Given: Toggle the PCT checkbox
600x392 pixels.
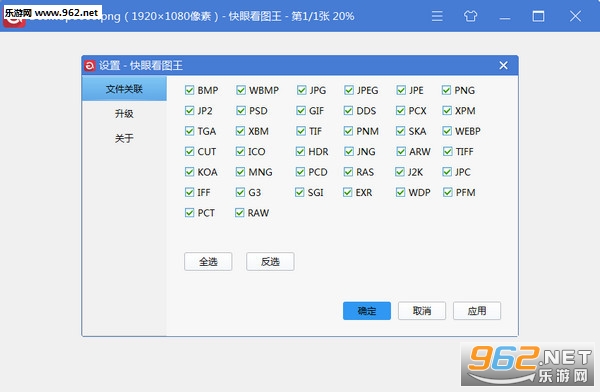Looking at the screenshot, I should pos(189,212).
